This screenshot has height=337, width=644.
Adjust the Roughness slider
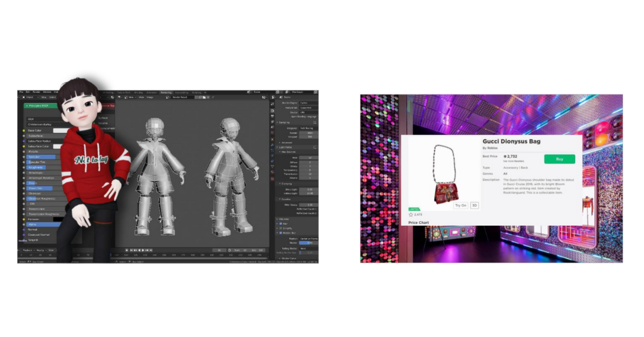coord(43,167)
